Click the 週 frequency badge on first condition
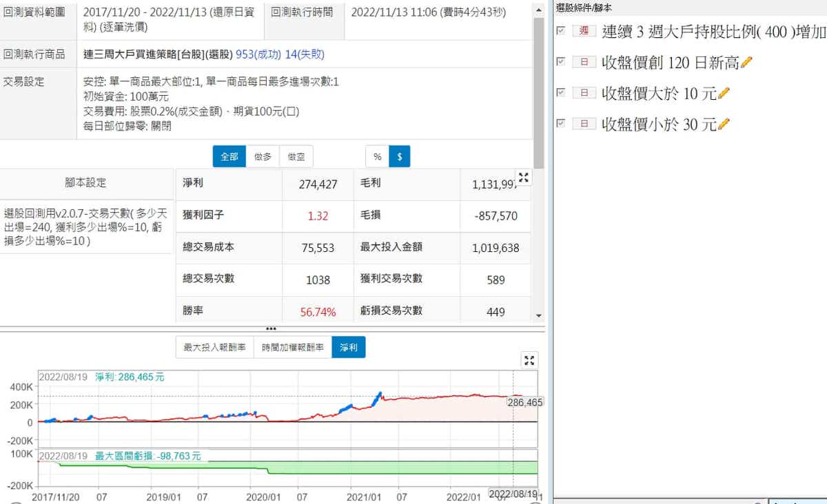The width and height of the screenshot is (827, 504). 584,31
